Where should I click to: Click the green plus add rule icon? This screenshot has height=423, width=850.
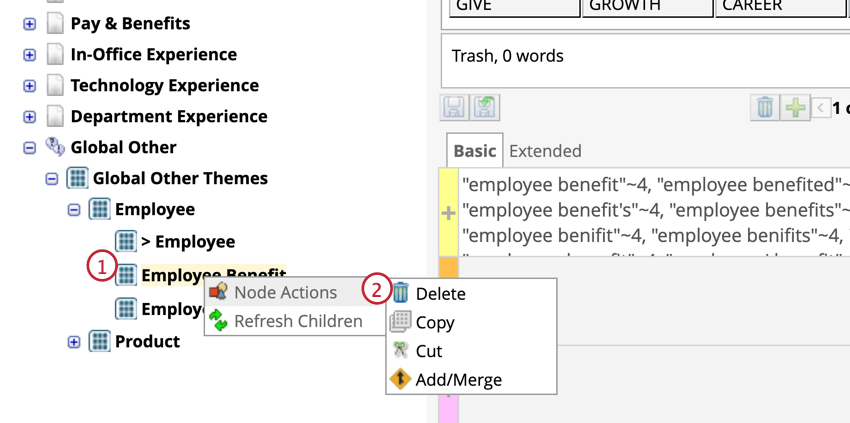795,107
